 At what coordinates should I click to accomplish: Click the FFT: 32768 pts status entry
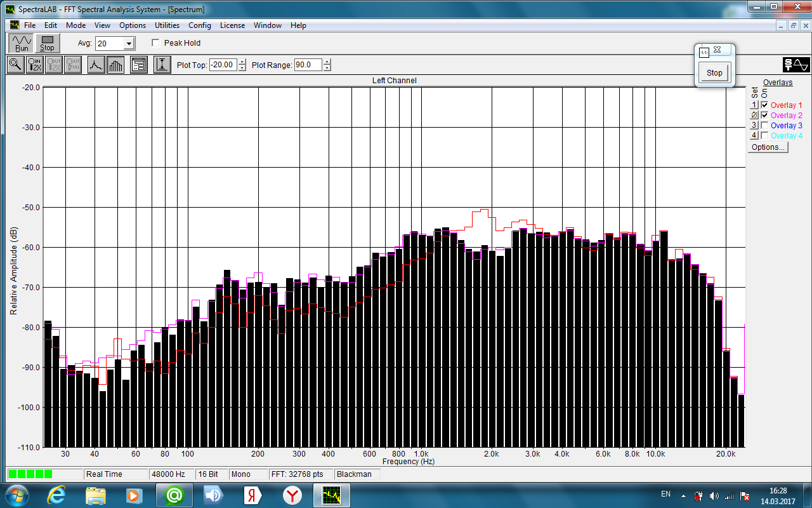click(301, 474)
